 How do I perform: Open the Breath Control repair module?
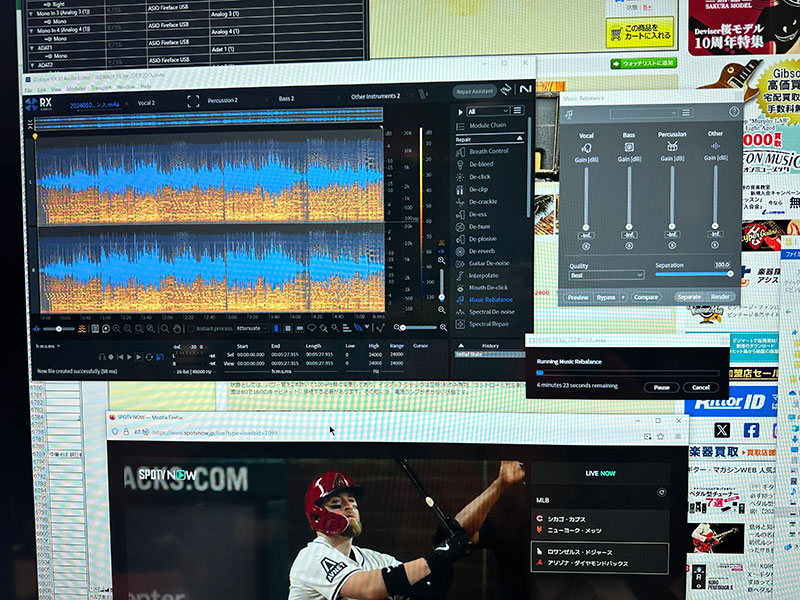[x=483, y=152]
